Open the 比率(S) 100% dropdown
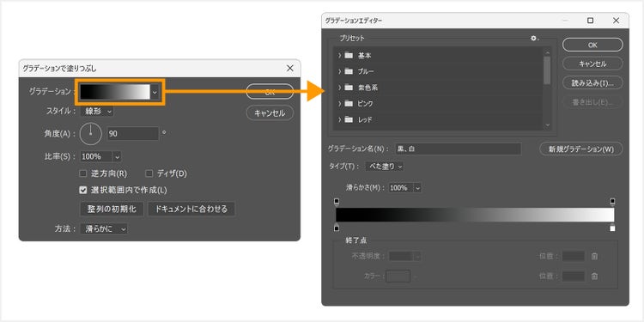 pos(117,156)
